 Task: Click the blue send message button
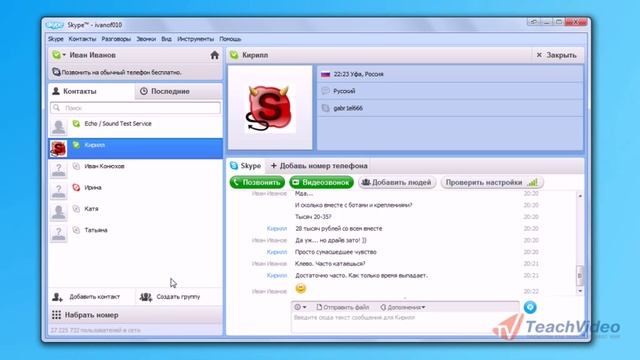click(x=530, y=307)
